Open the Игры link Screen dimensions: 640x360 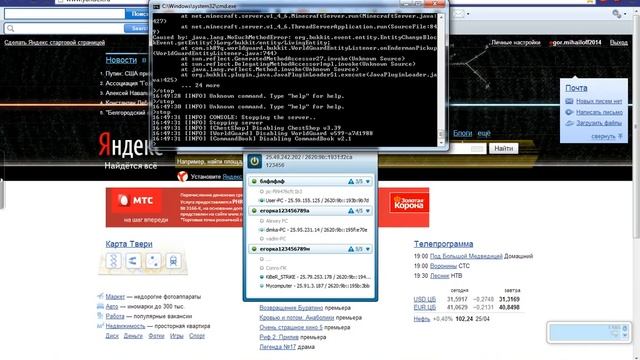tap(177, 336)
